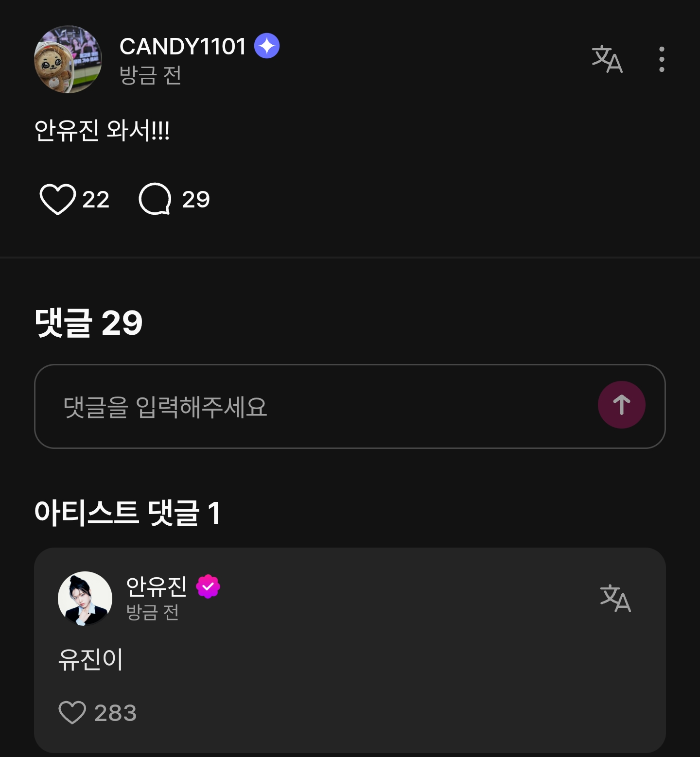Viewport: 700px width, 757px height.
Task: Open the three-dot more options menu
Action: pyautogui.click(x=662, y=59)
